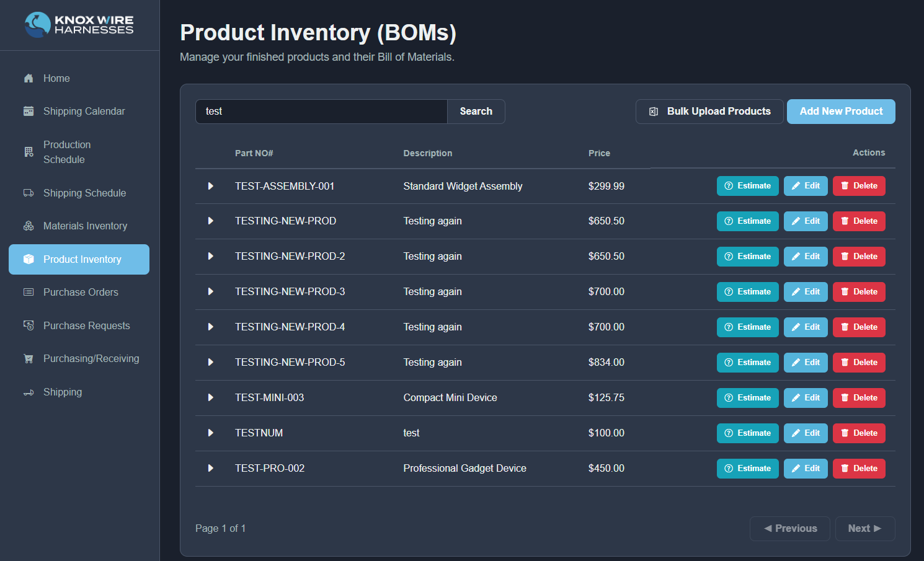Select the Shipping Schedule truck icon

tap(29, 193)
